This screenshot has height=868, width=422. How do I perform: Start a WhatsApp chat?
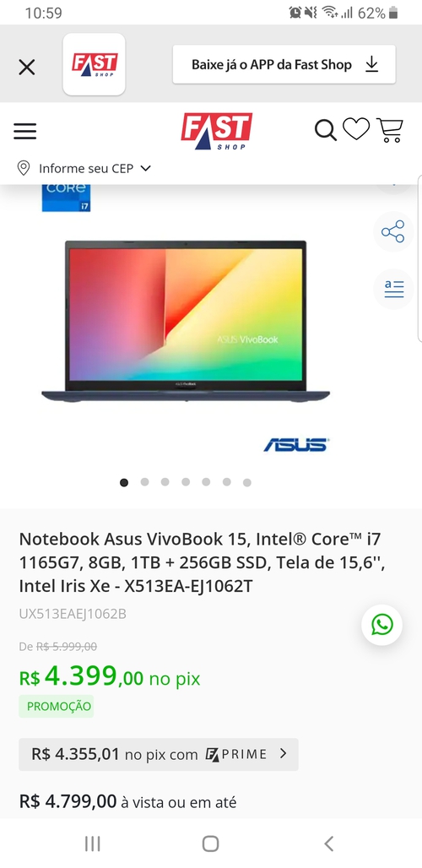(x=381, y=625)
